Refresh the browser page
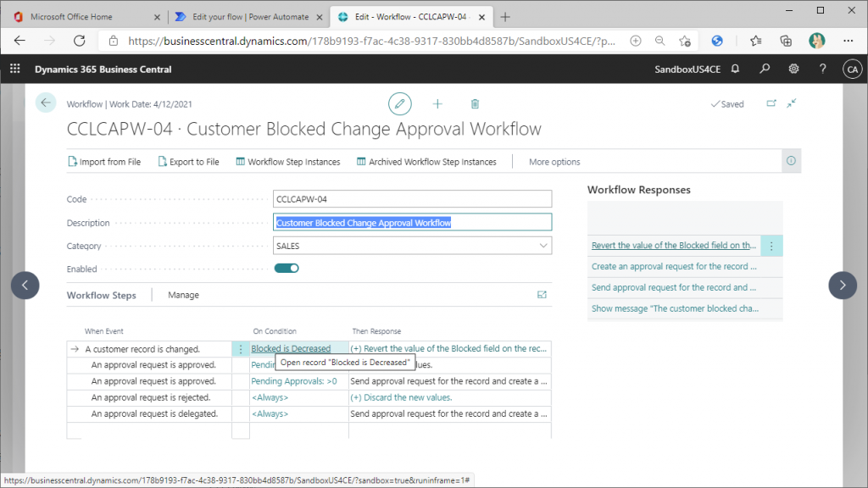This screenshot has width=868, height=488. click(x=80, y=41)
